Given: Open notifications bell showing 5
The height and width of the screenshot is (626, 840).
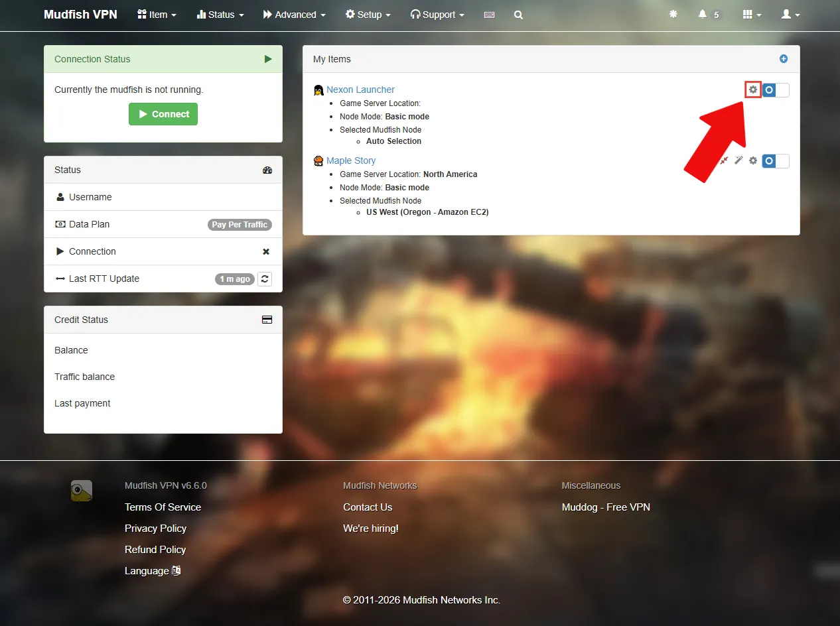Looking at the screenshot, I should [x=709, y=15].
